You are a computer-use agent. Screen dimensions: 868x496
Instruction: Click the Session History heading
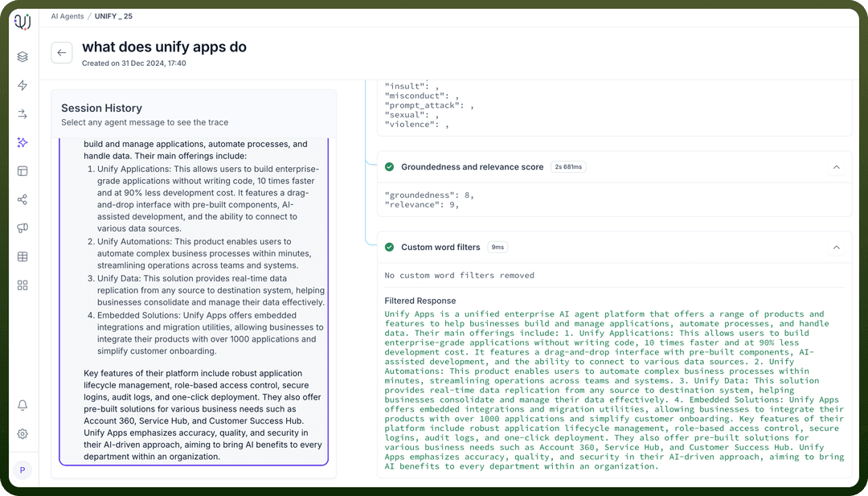click(x=102, y=108)
